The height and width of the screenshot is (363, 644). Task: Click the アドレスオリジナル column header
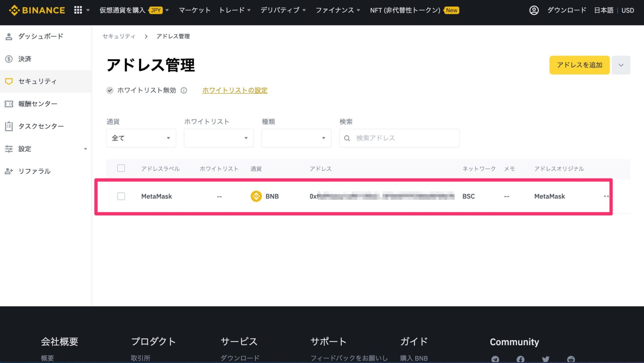559,169
